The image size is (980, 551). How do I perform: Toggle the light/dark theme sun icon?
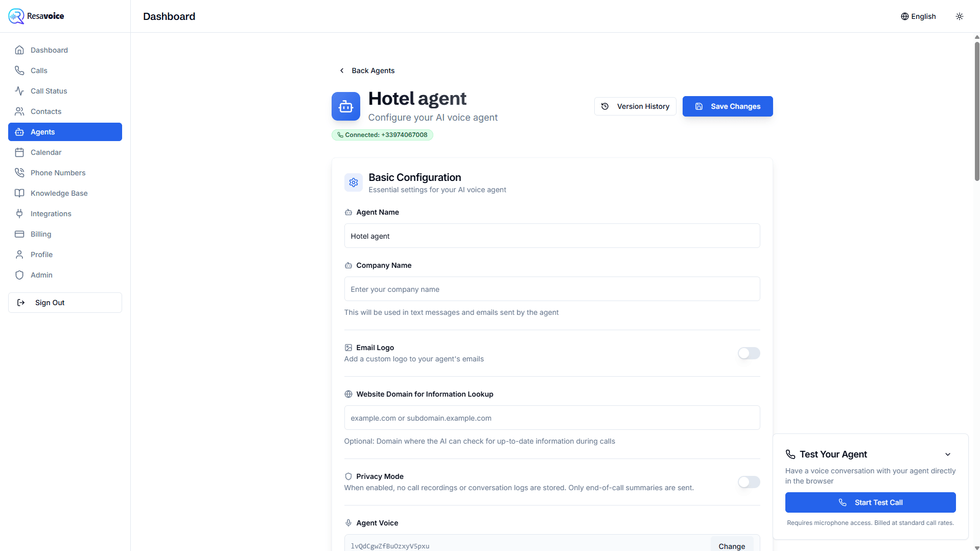960,16
